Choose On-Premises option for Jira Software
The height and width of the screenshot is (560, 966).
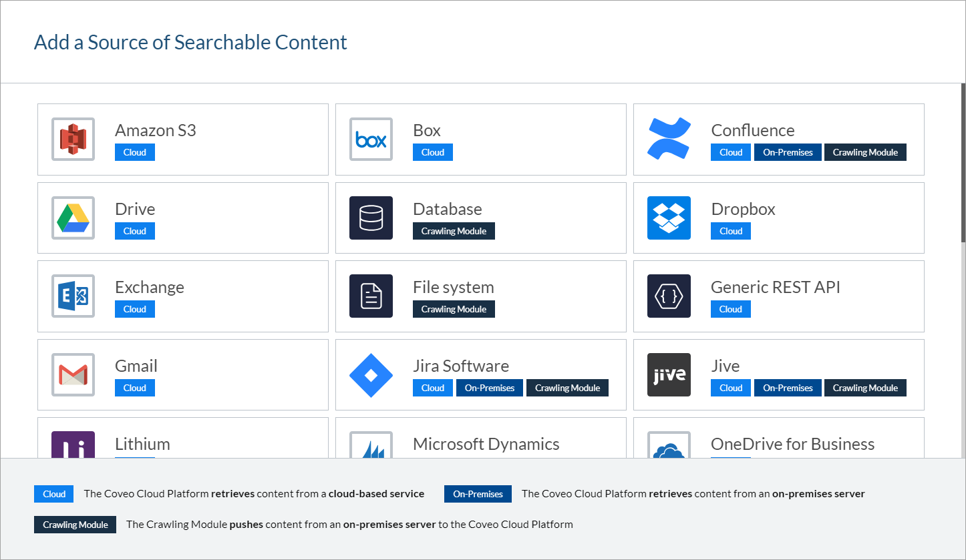point(490,388)
